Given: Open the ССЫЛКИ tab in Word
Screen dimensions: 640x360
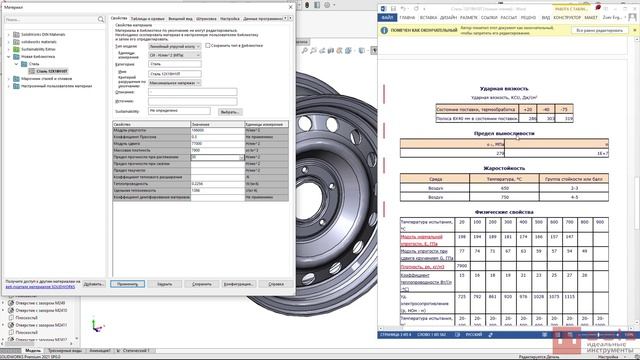Looking at the screenshot, I should [x=489, y=18].
